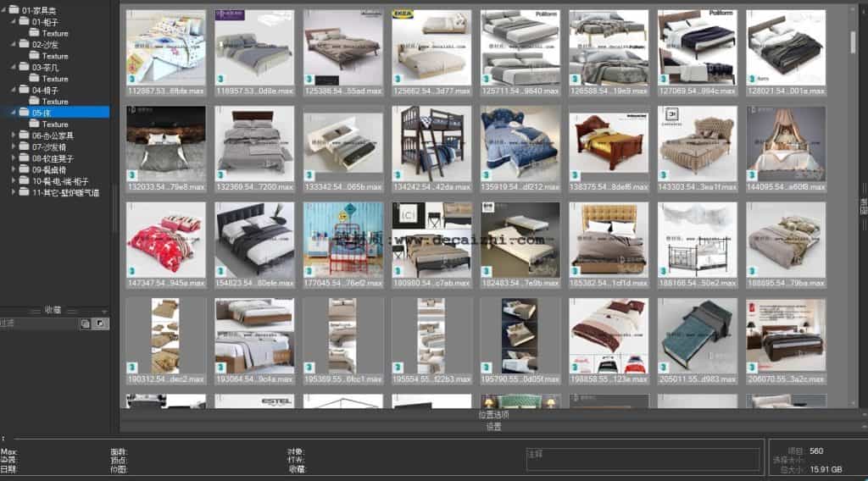Image resolution: width=868 pixels, height=481 pixels.
Task: Open the 位置选项 bar
Action: point(493,415)
